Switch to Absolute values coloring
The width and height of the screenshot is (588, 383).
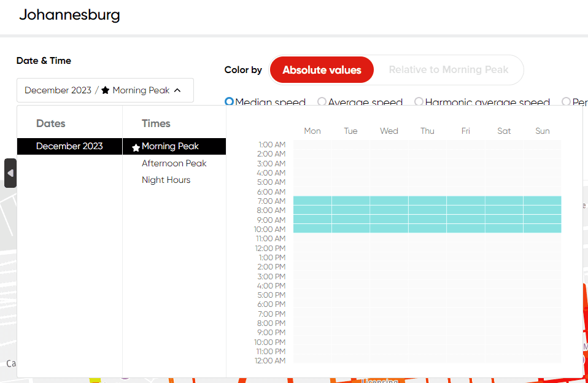pyautogui.click(x=322, y=70)
